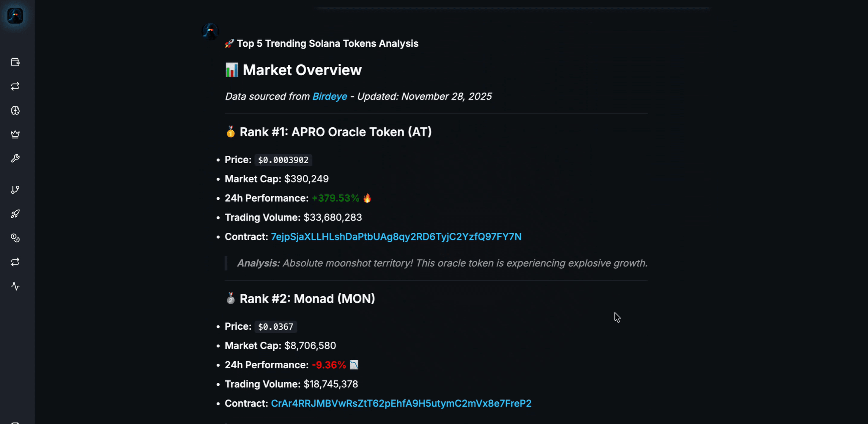Open the brain icon in sidebar
Screen dimensions: 868x424
tap(15, 110)
